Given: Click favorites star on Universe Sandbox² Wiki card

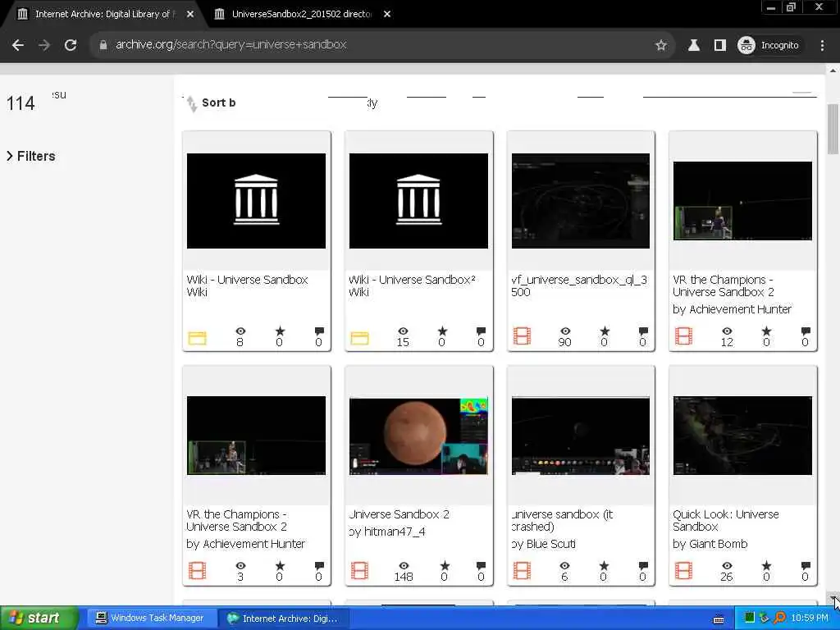Looking at the screenshot, I should (442, 331).
